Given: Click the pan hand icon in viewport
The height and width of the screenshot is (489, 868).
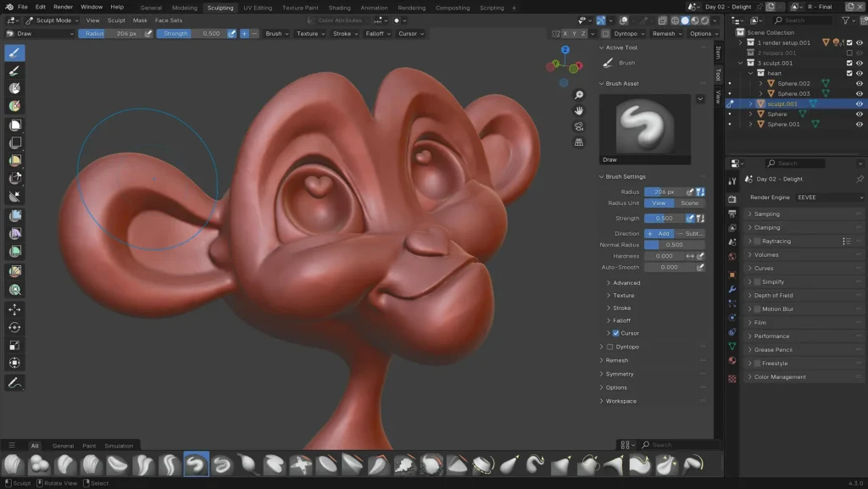Looking at the screenshot, I should (x=579, y=110).
